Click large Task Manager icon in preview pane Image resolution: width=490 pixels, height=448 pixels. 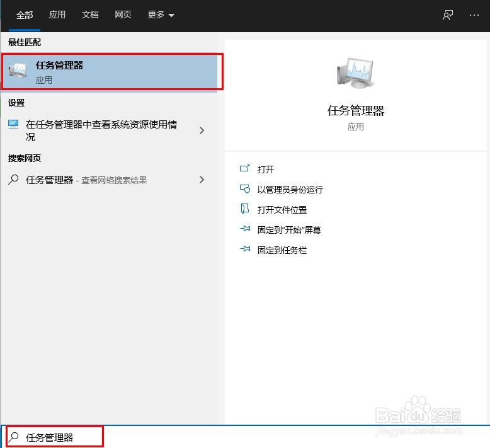tap(356, 73)
